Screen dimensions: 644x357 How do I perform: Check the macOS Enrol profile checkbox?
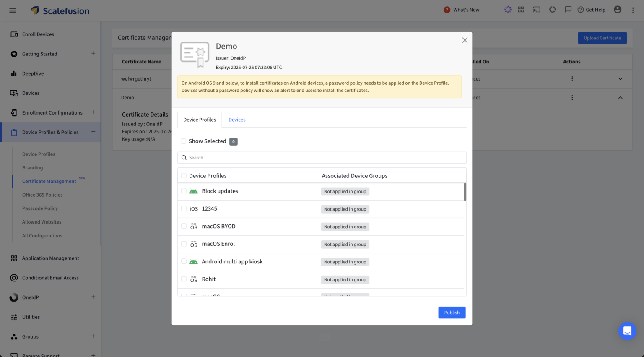pos(184,244)
